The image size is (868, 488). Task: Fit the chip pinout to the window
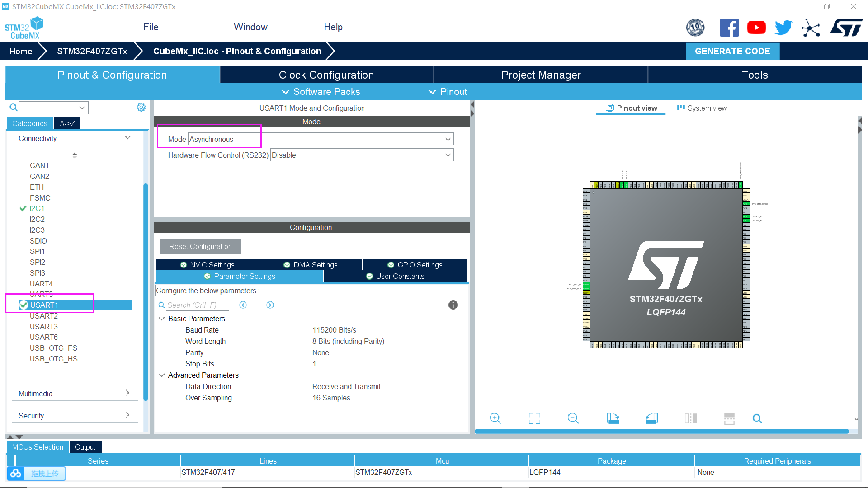[534, 418]
